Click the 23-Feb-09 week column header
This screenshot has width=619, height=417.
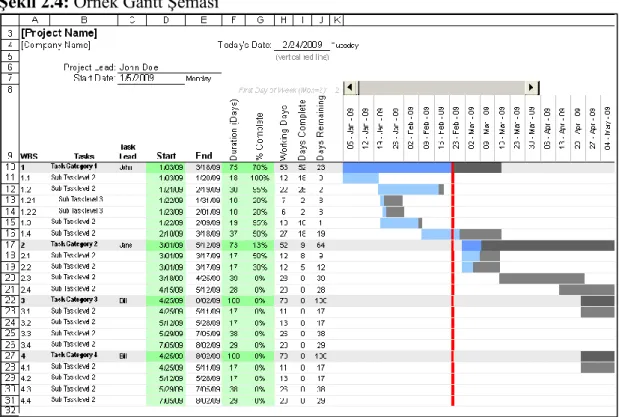(456, 128)
